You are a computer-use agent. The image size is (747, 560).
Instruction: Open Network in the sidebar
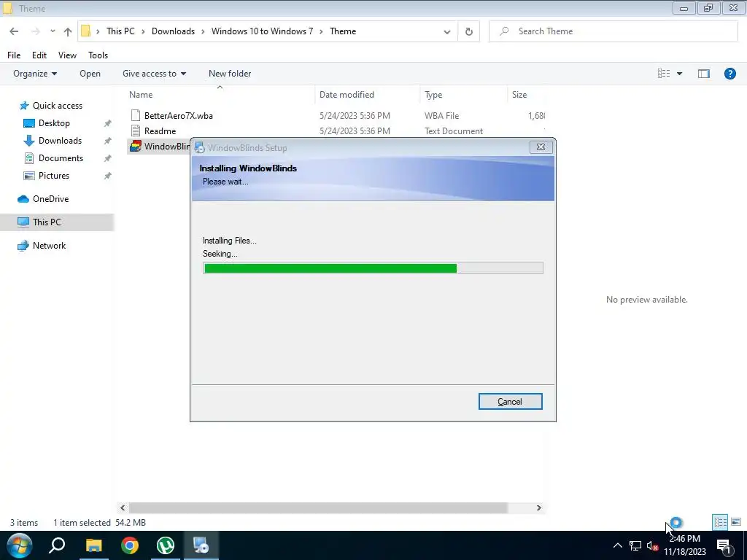point(49,246)
